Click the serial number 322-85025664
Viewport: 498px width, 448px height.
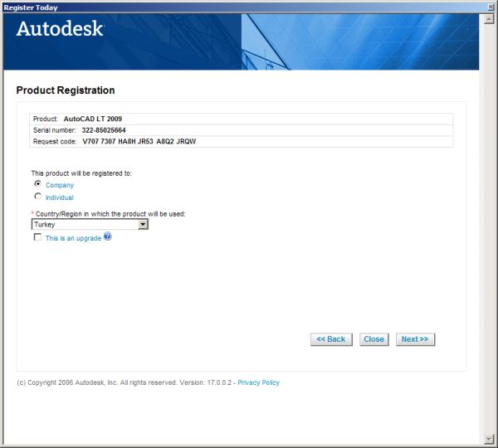(104, 130)
